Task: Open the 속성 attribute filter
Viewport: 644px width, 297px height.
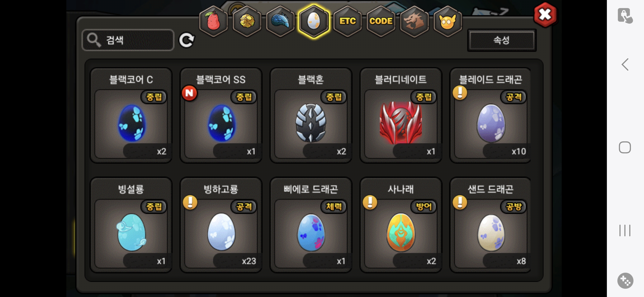Action: coord(502,40)
